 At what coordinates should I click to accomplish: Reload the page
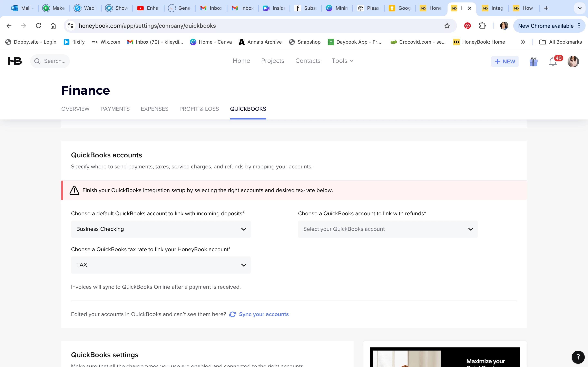(x=38, y=26)
